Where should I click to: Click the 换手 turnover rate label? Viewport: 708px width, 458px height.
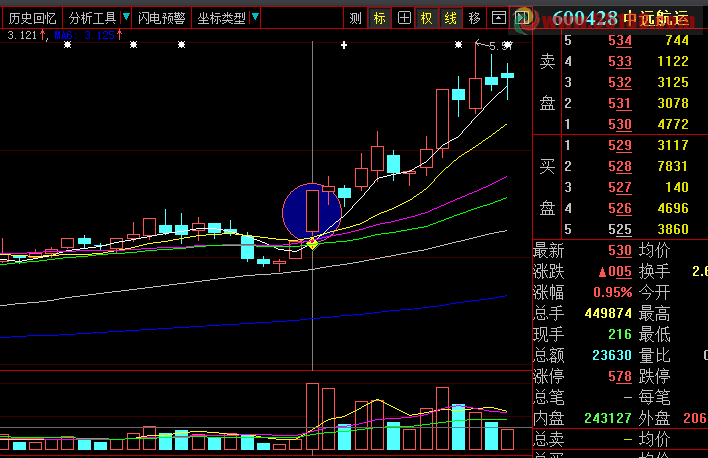click(655, 271)
